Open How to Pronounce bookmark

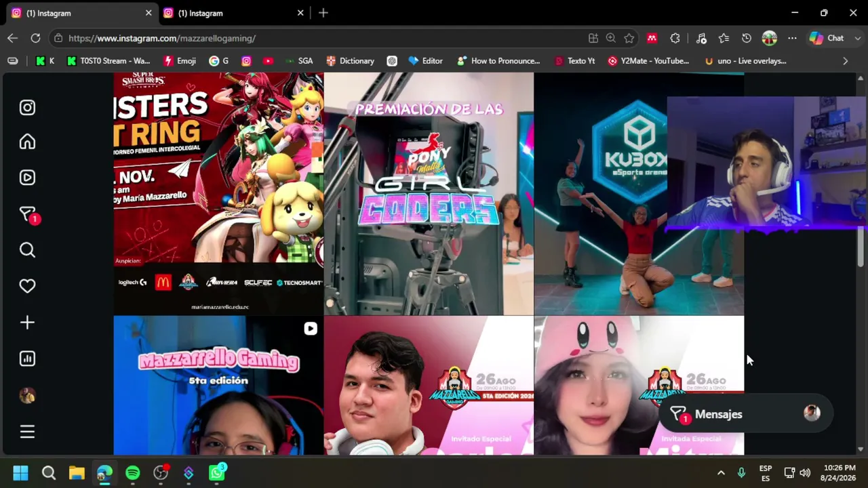(x=499, y=61)
